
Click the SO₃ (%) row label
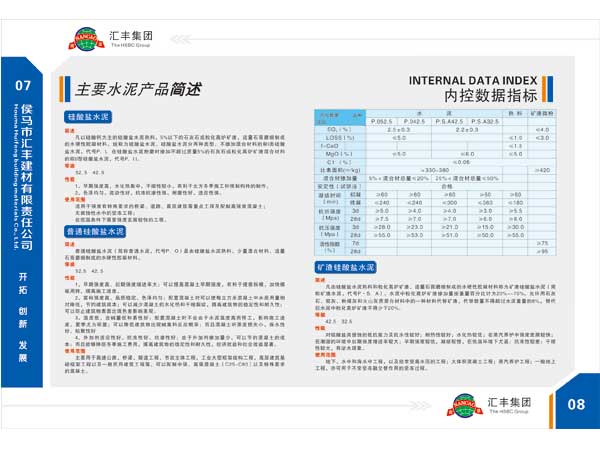332,129
